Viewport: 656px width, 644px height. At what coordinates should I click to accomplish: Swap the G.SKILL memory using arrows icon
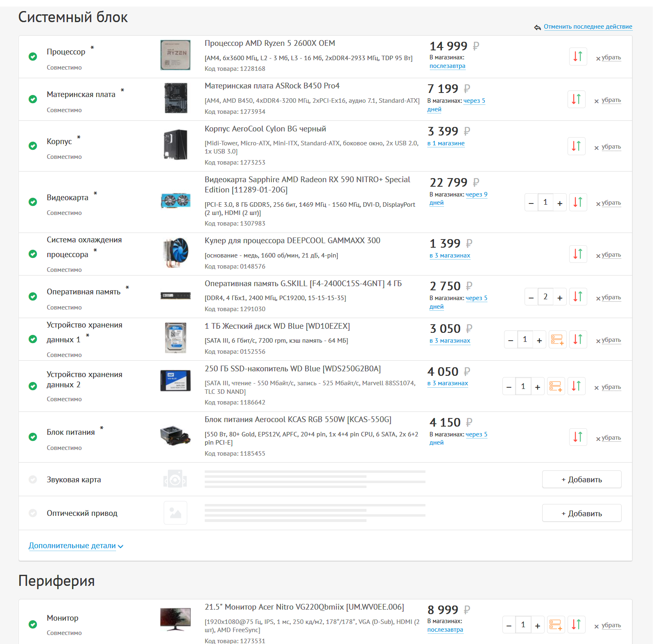click(578, 297)
